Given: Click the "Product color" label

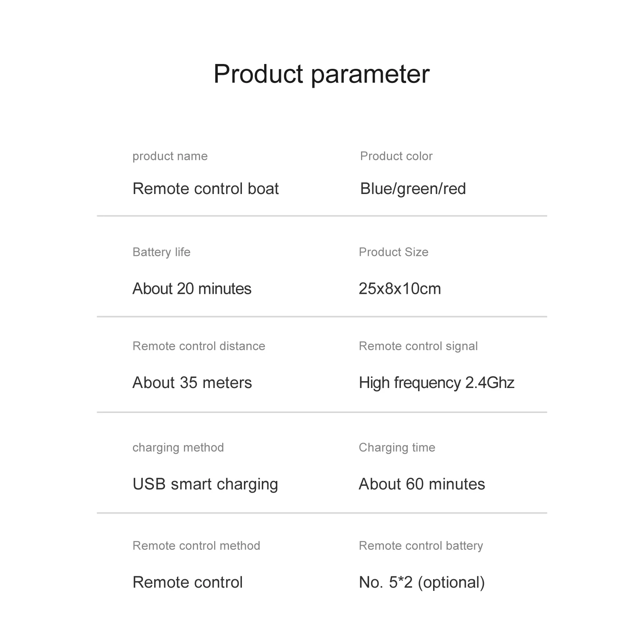Looking at the screenshot, I should click(396, 156).
